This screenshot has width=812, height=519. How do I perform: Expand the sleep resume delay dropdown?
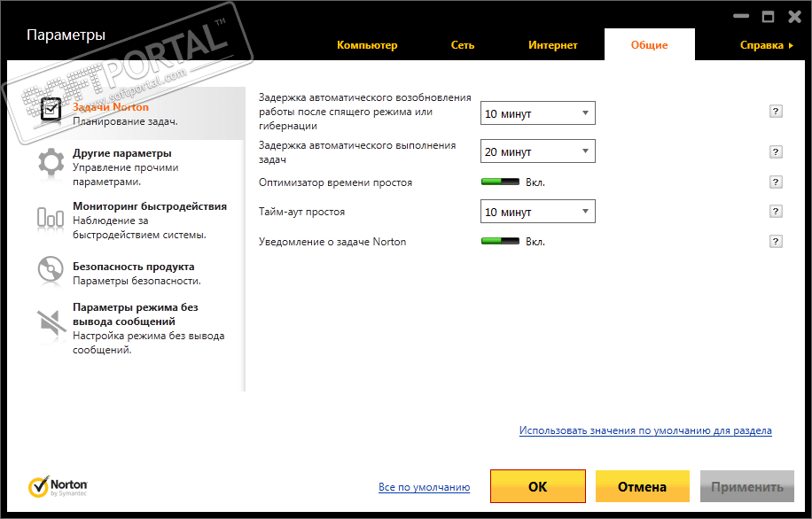pos(537,113)
